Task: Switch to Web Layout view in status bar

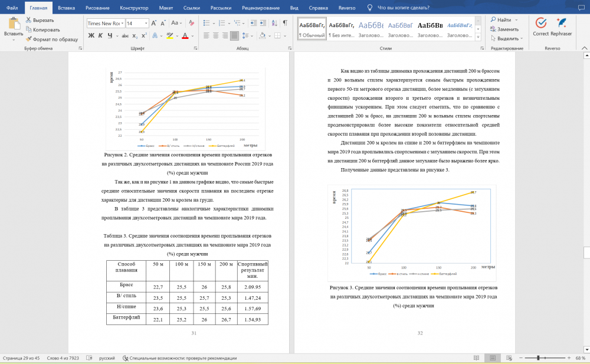Action: tap(509, 358)
